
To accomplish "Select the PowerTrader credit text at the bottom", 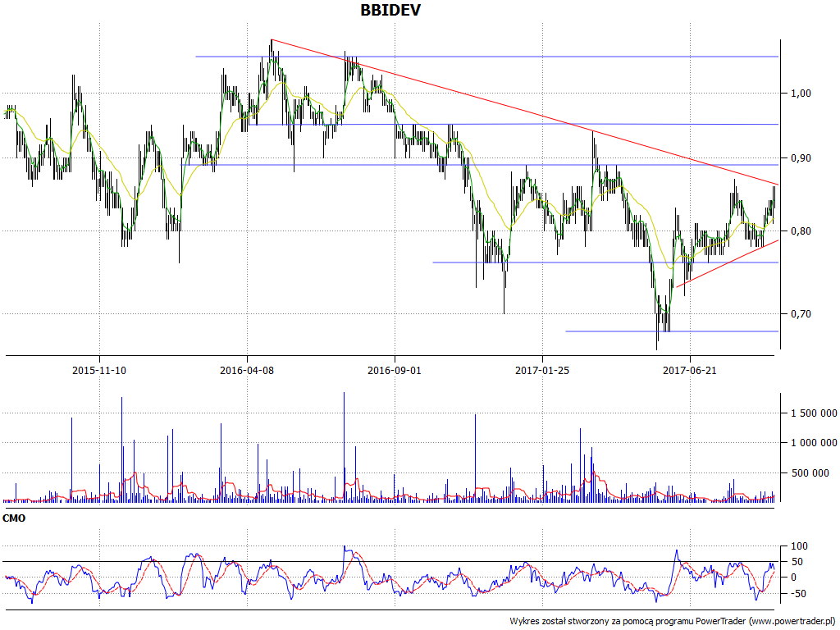I will [x=673, y=622].
